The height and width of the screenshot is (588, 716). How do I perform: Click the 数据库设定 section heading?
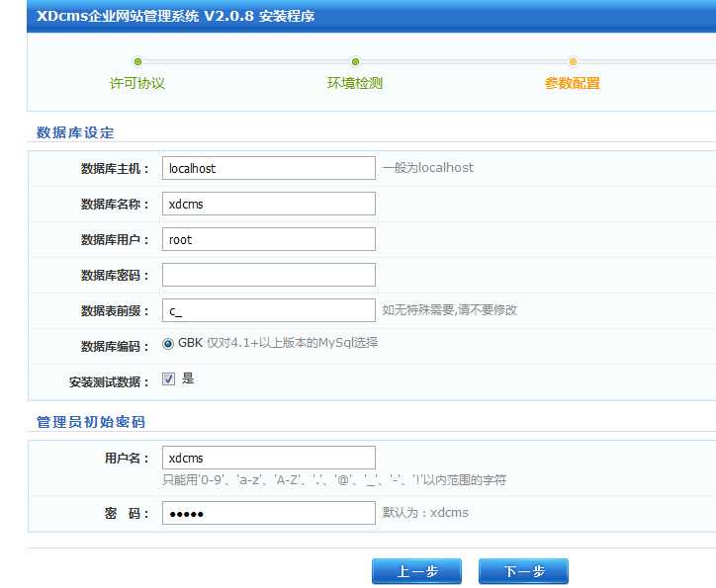click(75, 132)
